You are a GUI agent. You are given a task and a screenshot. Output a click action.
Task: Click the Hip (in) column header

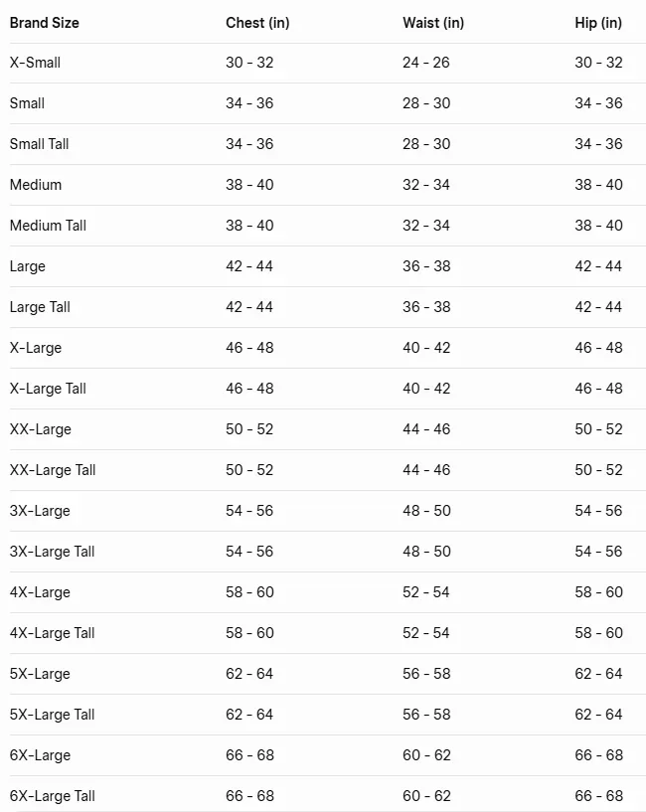598,23
